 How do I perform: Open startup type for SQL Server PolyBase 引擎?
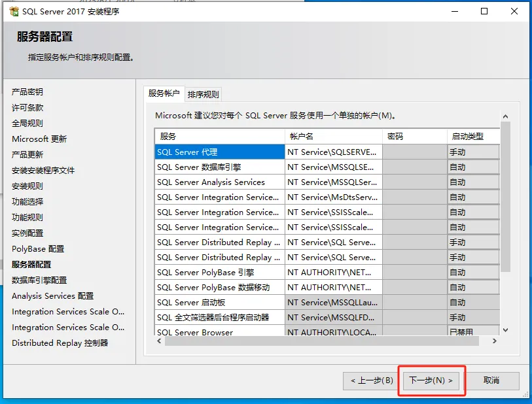pyautogui.click(x=473, y=272)
